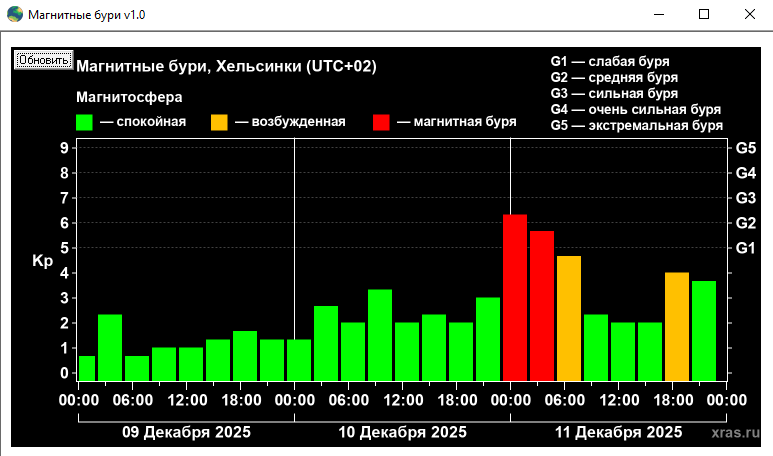Click the chart title mentioning Хельсинки
Image resolution: width=773 pixels, height=456 pixels.
point(226,66)
